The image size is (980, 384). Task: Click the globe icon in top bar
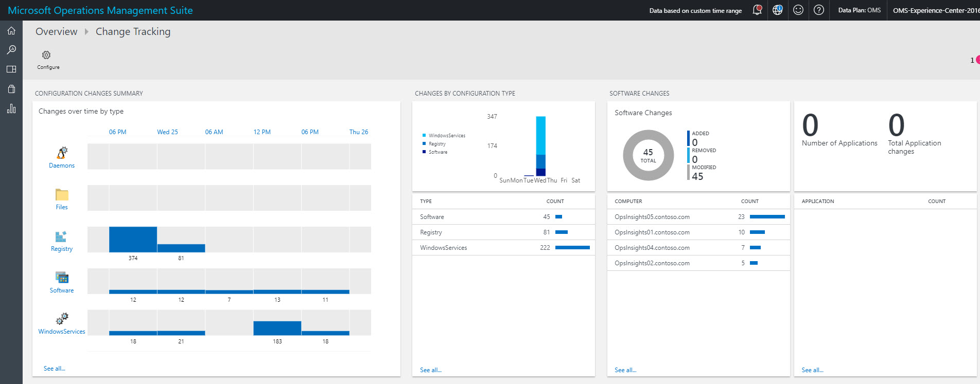778,10
